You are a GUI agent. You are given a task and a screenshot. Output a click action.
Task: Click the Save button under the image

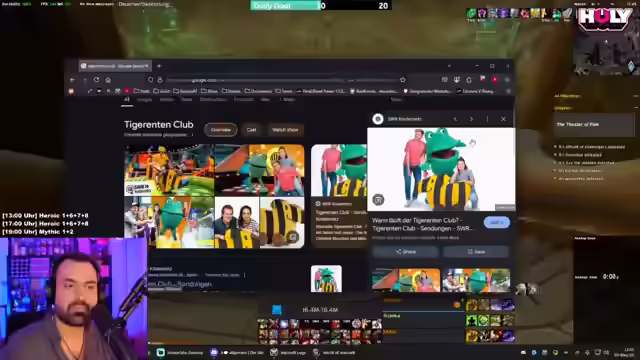pyautogui.click(x=476, y=252)
